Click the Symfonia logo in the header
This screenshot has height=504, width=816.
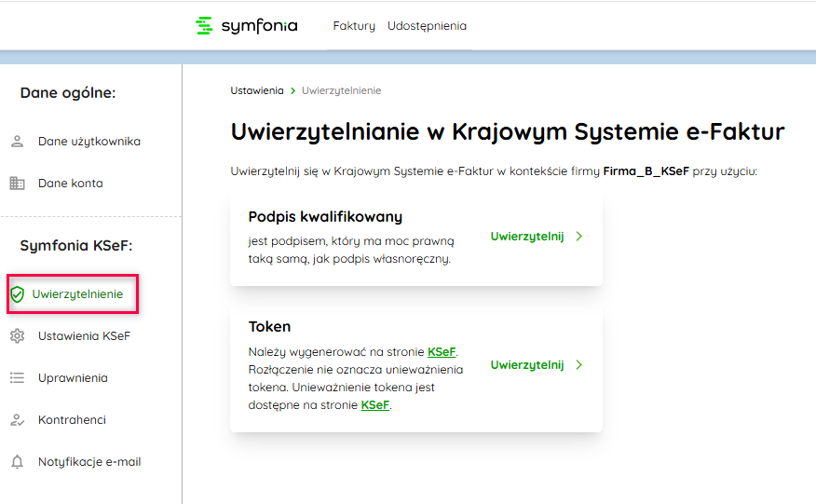click(247, 26)
